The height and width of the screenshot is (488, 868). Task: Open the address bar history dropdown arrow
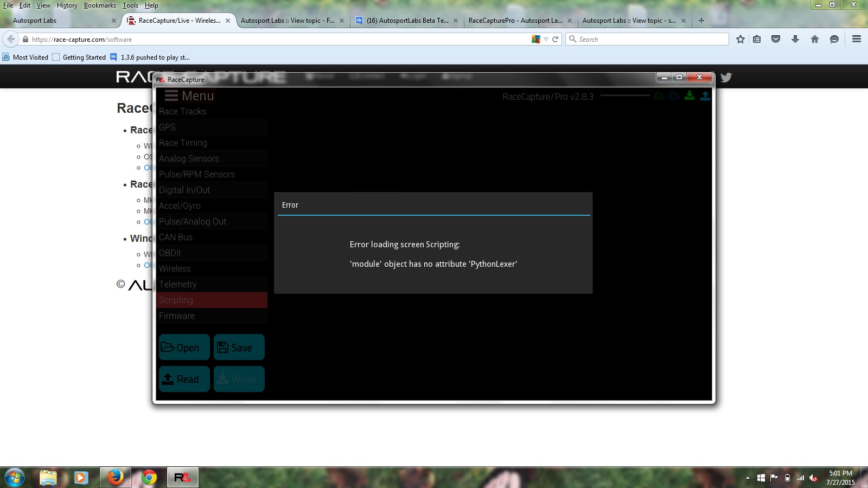coord(546,39)
